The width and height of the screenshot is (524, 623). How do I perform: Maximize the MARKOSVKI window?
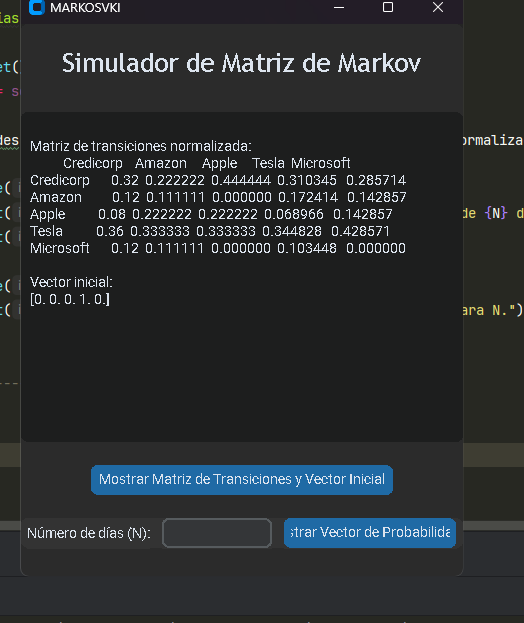pos(388,7)
